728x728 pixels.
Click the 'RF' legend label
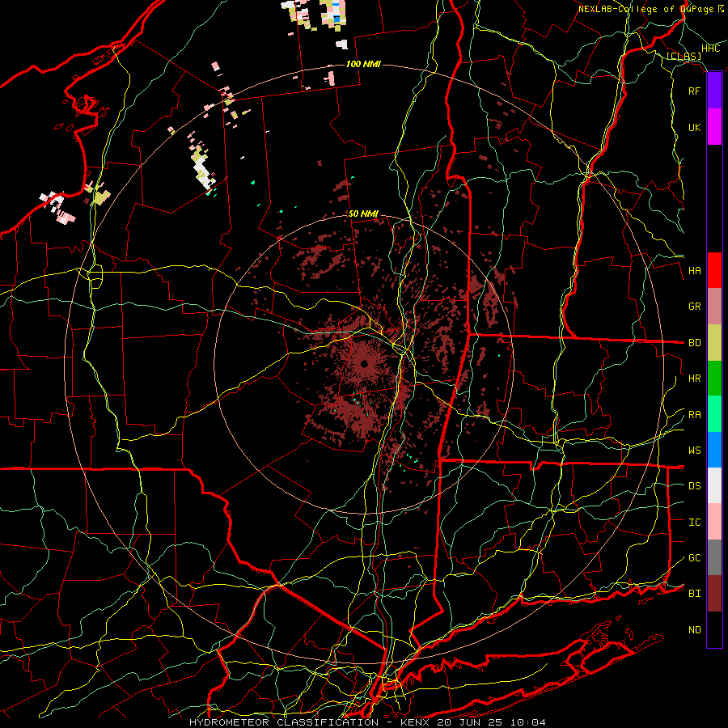(694, 91)
